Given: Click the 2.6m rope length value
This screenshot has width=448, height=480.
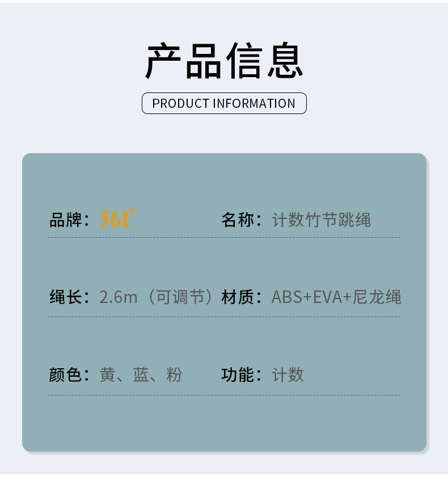Looking at the screenshot, I should pos(119,297).
